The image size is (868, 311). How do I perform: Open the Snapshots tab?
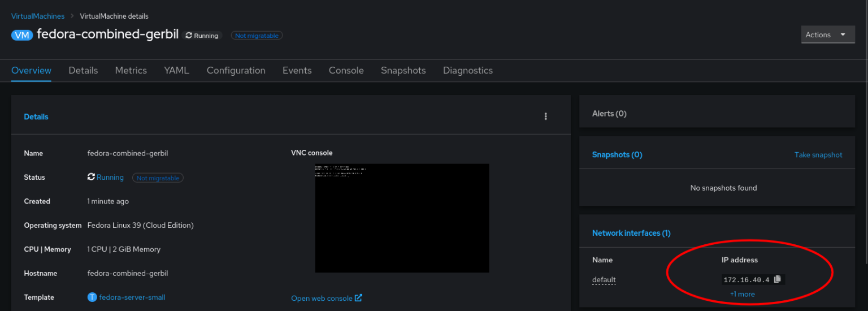click(x=403, y=71)
